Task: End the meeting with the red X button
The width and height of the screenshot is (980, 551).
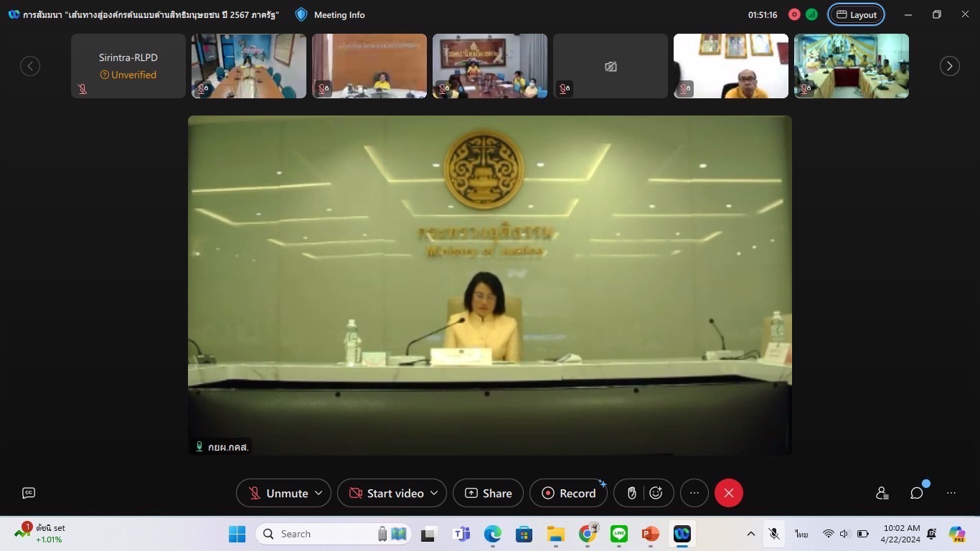Action: click(x=729, y=493)
